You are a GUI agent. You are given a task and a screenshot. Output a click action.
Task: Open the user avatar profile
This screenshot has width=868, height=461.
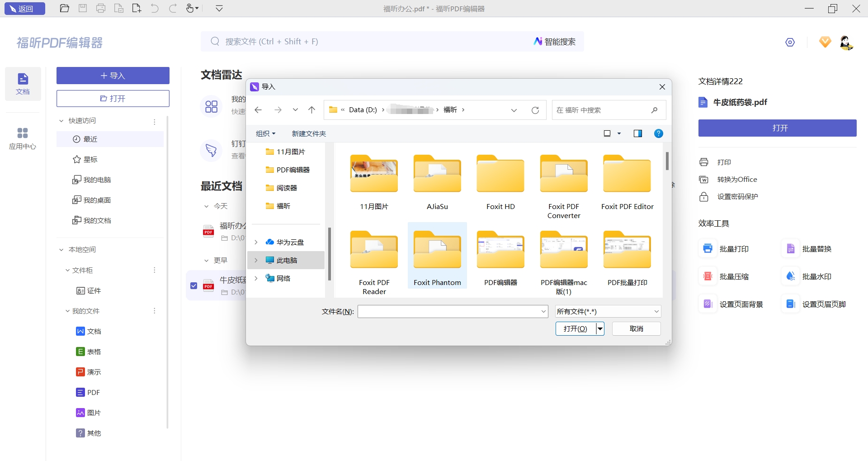tap(846, 43)
